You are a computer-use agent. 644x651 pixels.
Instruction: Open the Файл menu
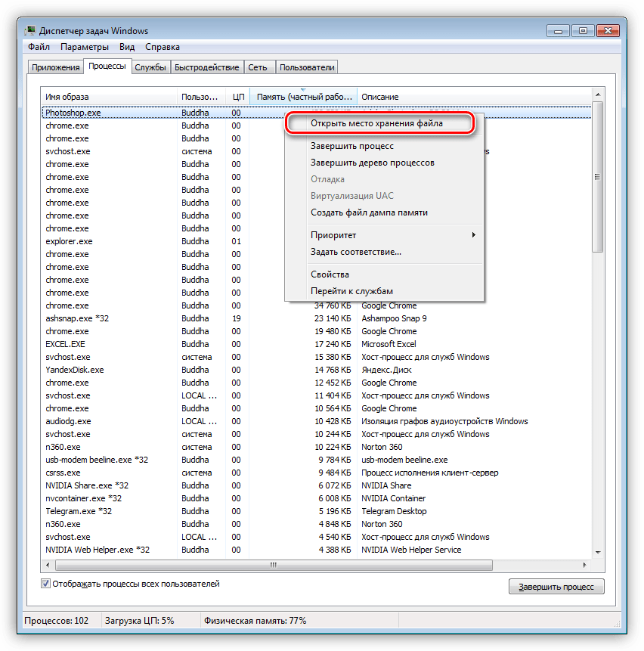(x=39, y=47)
